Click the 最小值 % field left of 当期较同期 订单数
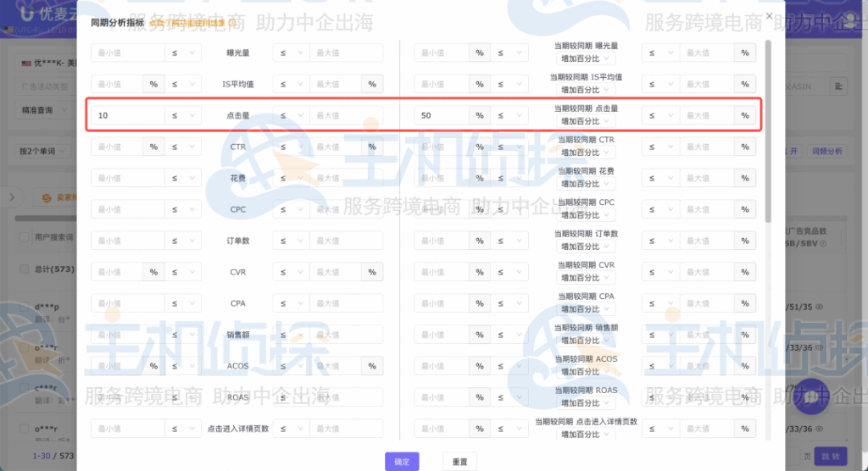 point(441,241)
